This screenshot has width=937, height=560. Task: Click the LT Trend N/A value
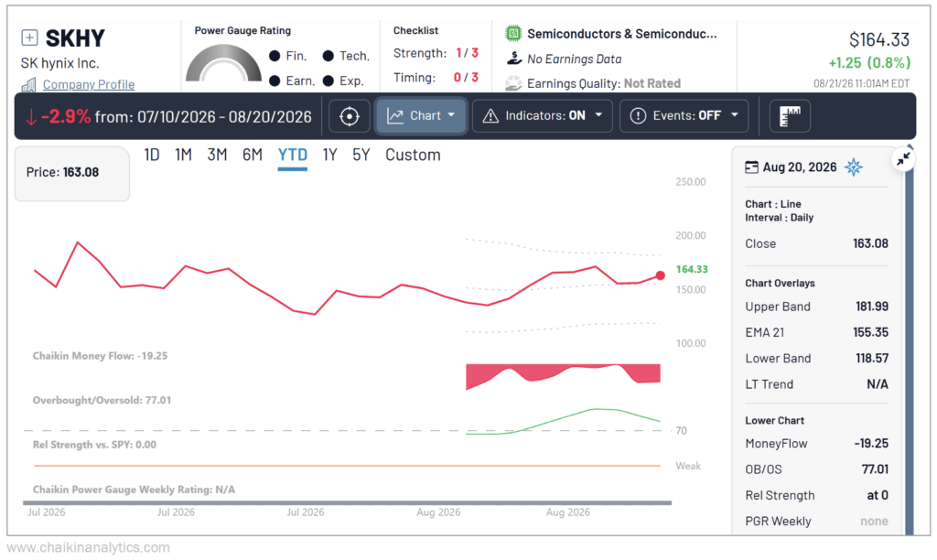[878, 384]
